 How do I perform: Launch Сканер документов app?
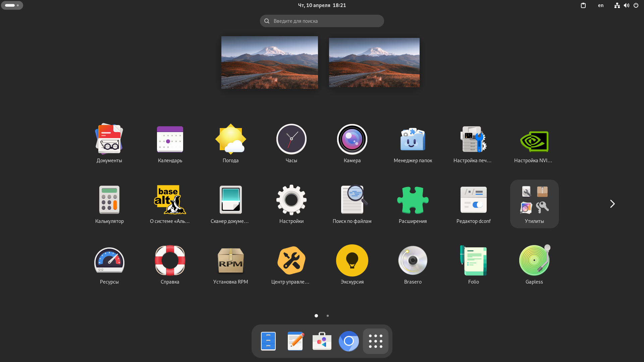tap(231, 204)
